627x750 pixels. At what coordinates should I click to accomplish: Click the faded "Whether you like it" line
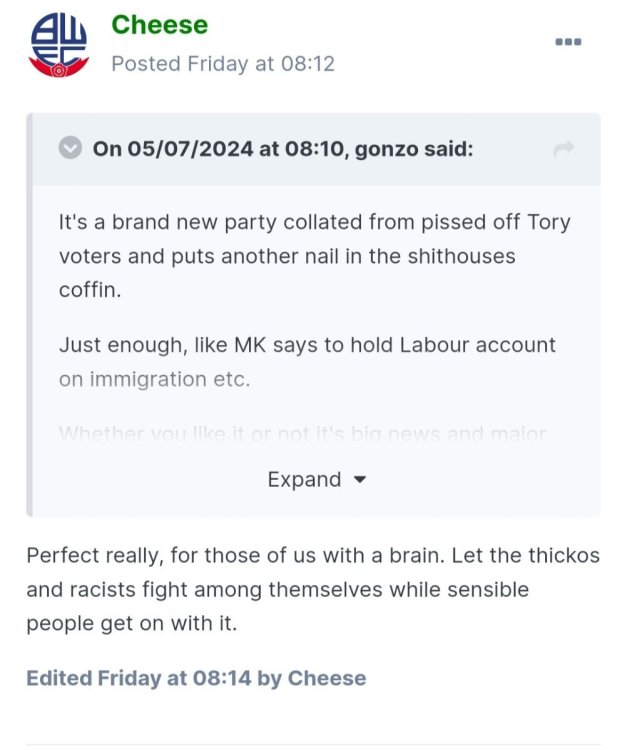[302, 434]
